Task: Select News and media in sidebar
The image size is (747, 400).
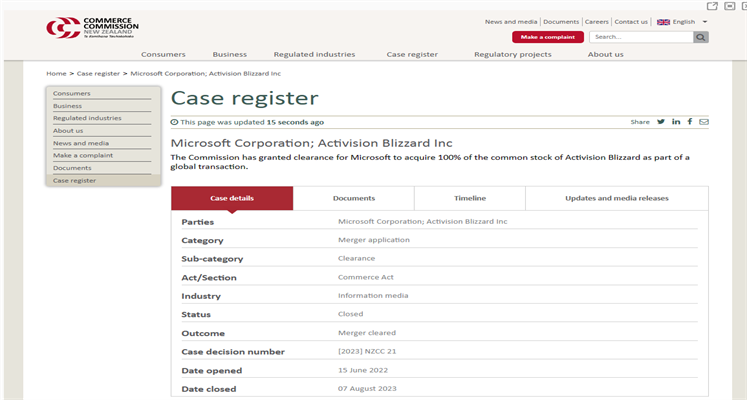Action: point(81,143)
